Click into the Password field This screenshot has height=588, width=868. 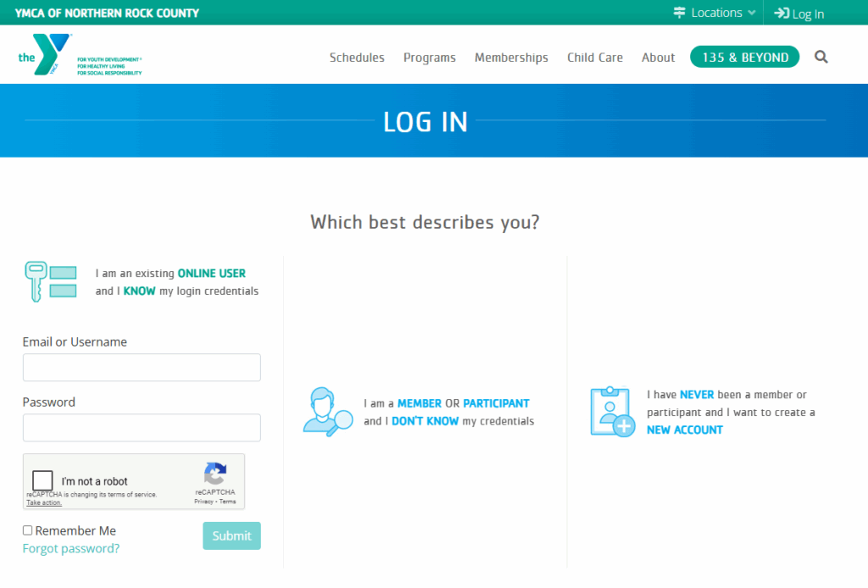[x=142, y=428]
